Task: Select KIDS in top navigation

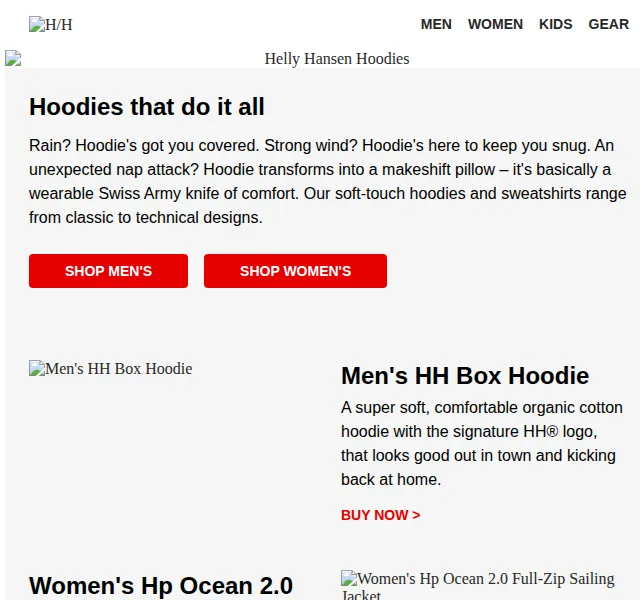Action: [x=556, y=24]
